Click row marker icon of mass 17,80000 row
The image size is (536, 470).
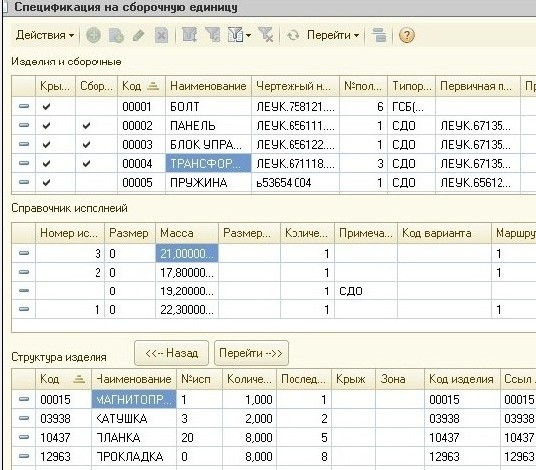click(24, 272)
